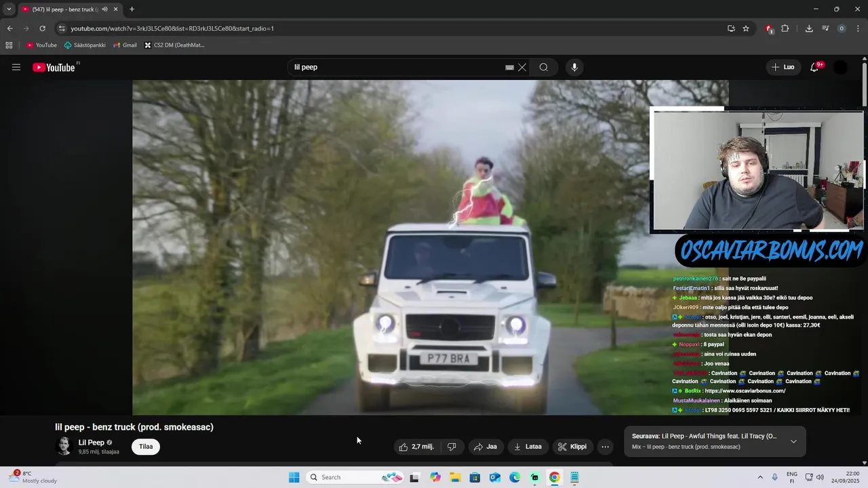Screen dimensions: 868x488
Task: Reload the current page
Action: (x=42, y=28)
